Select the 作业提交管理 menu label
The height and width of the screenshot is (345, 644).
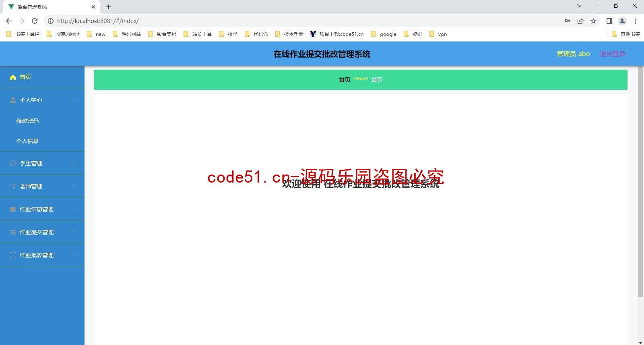[37, 232]
